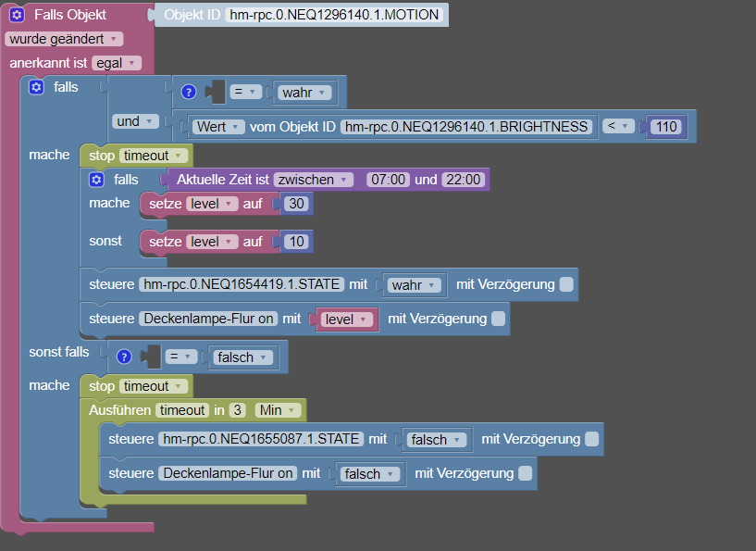Edit level value 10
Viewport: 756px width, 551px height.
[296, 242]
